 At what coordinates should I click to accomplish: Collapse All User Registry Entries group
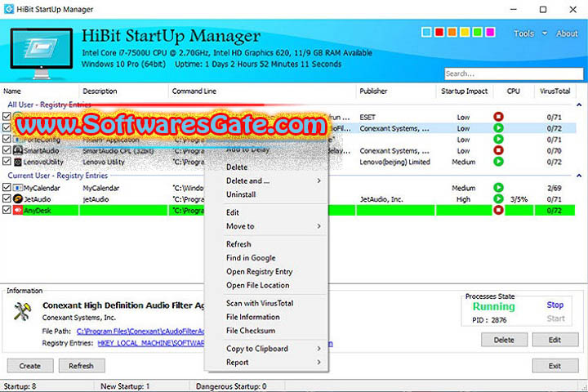pyautogui.click(x=579, y=105)
